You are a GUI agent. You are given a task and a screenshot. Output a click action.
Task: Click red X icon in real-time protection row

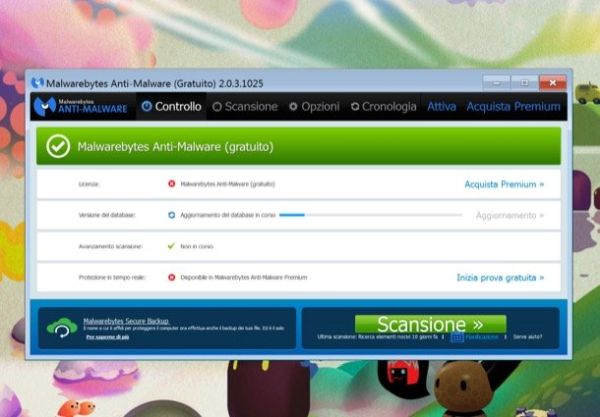171,277
